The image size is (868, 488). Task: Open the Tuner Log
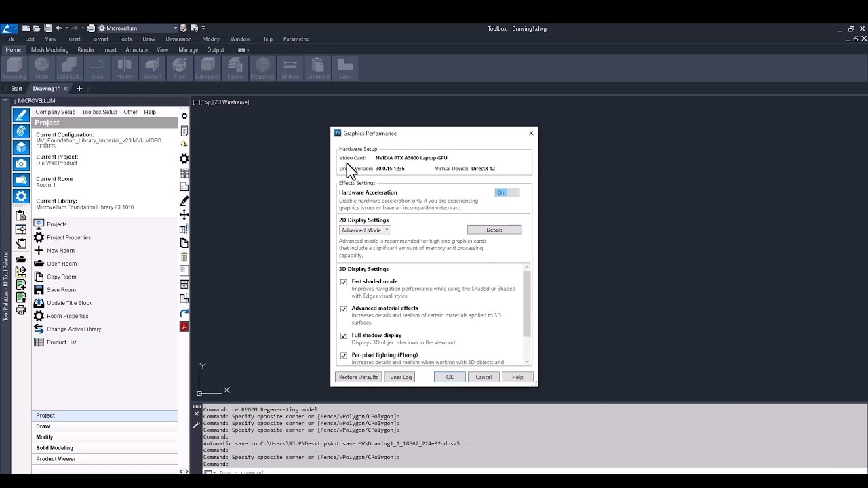click(x=399, y=377)
